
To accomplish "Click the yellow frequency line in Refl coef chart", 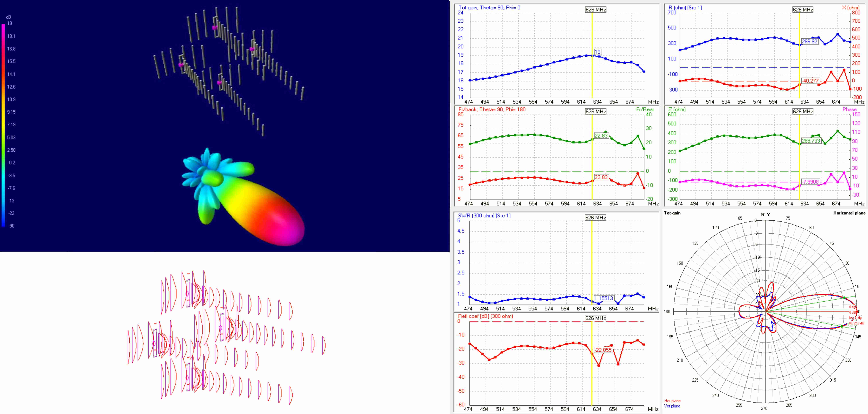I will [592, 363].
